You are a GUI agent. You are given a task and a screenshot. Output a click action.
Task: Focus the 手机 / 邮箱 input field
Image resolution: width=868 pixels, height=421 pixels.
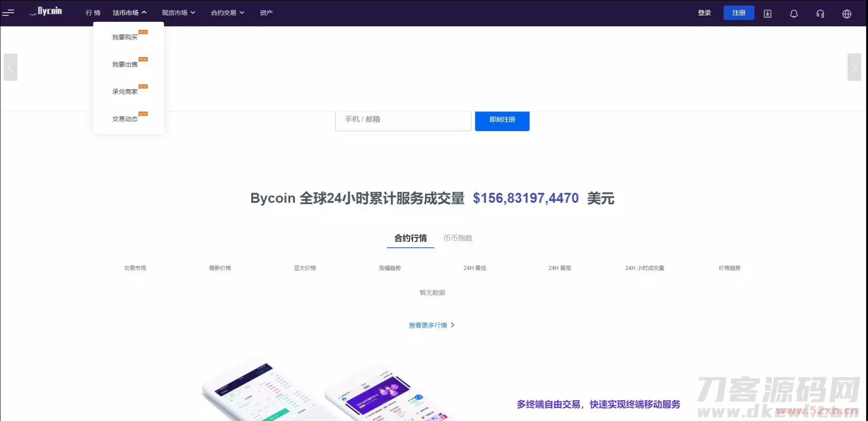(403, 120)
